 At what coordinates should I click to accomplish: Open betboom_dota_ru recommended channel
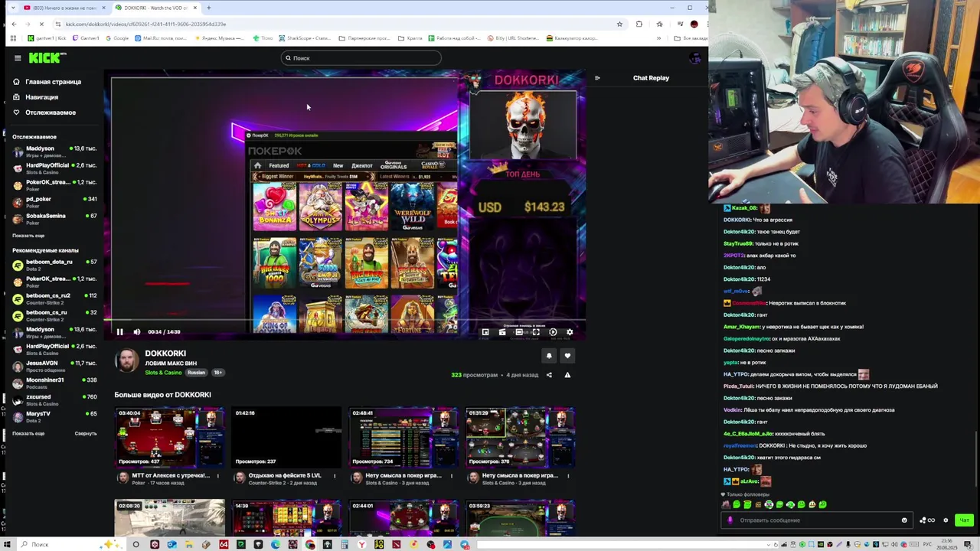[54, 265]
